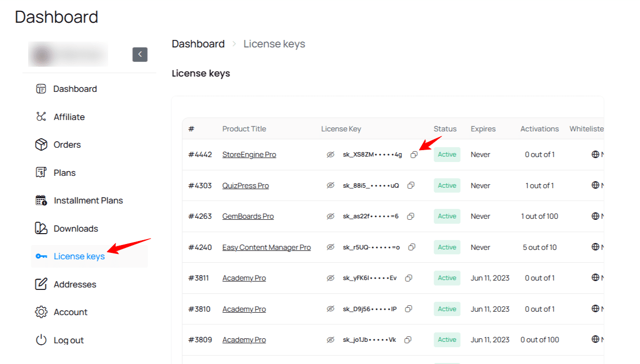Click the Affiliate network icon

pyautogui.click(x=41, y=117)
